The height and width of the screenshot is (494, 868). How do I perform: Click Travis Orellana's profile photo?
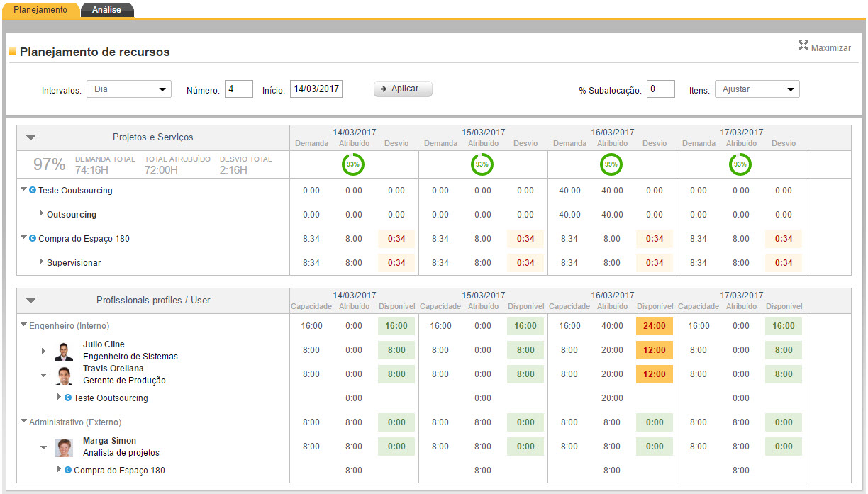coord(64,375)
